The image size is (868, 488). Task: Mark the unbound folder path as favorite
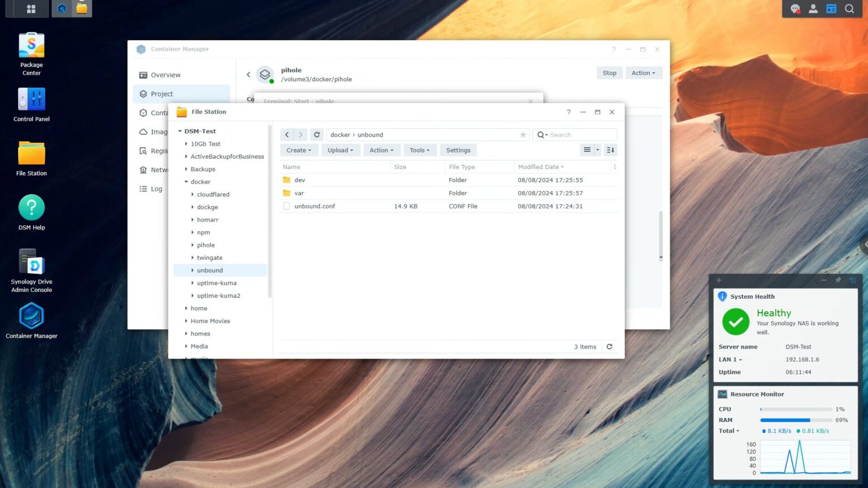(523, 134)
